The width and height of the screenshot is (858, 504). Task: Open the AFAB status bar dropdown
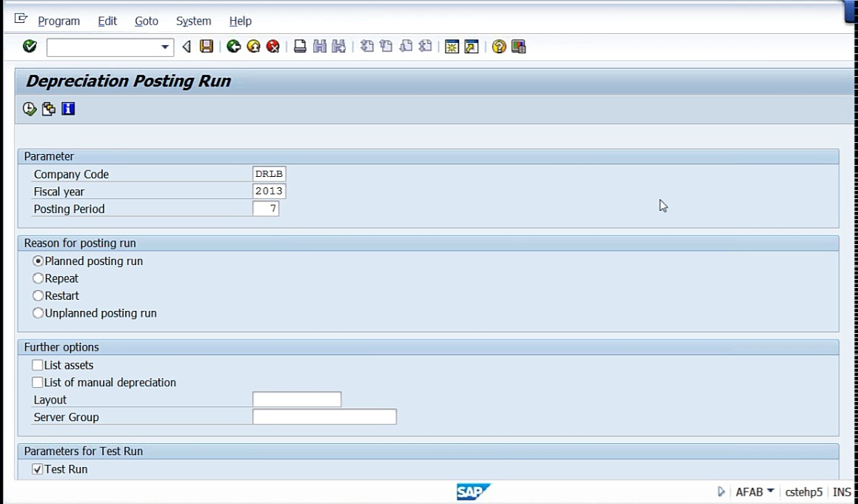[x=771, y=491]
